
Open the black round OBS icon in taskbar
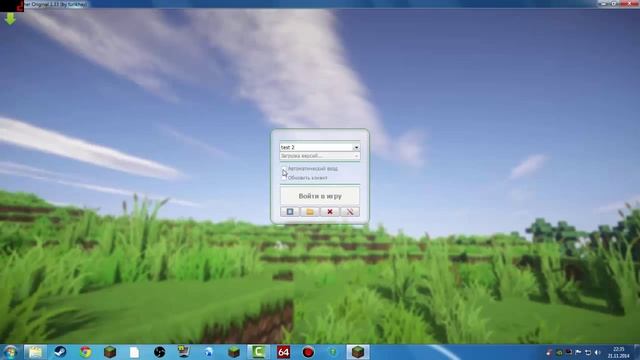[159, 352]
